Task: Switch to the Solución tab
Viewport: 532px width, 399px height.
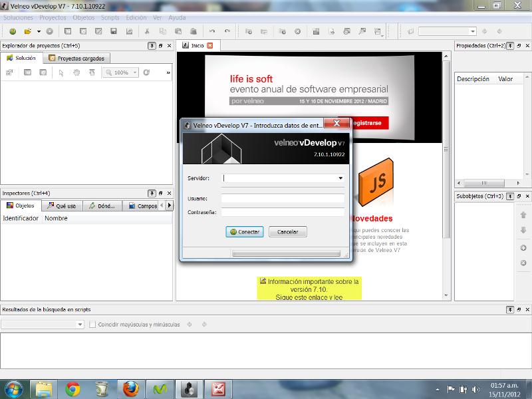Action: [21, 58]
